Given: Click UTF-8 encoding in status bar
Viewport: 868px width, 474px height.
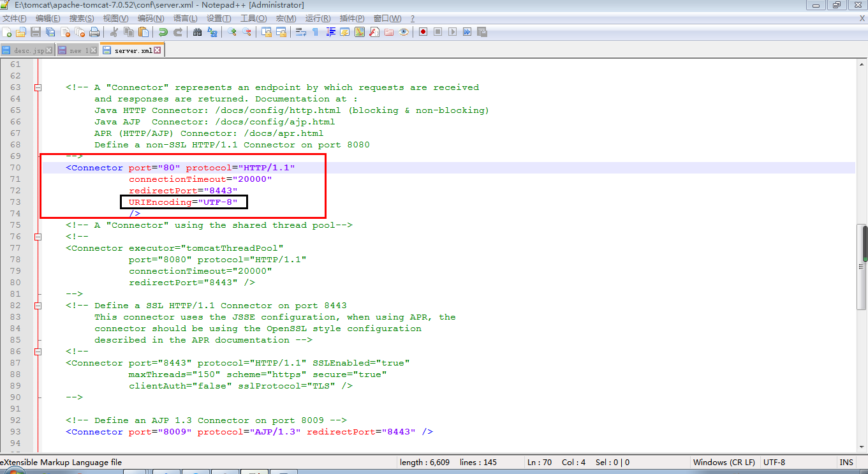Looking at the screenshot, I should (774, 462).
